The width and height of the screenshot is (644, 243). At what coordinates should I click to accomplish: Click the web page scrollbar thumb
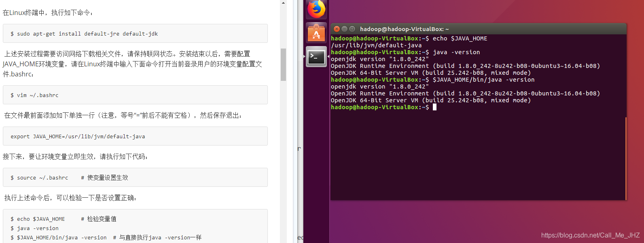tap(283, 65)
